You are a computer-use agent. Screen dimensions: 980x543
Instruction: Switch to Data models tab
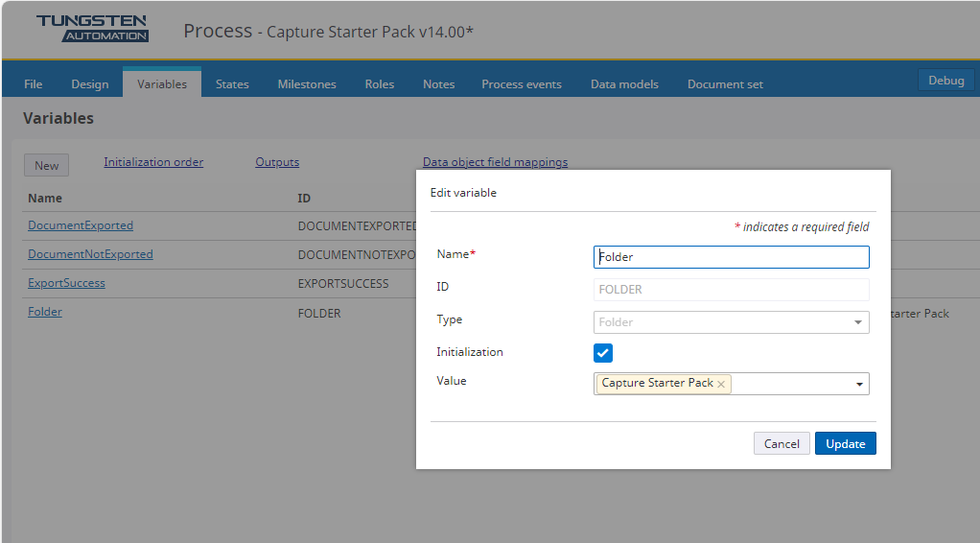(624, 83)
